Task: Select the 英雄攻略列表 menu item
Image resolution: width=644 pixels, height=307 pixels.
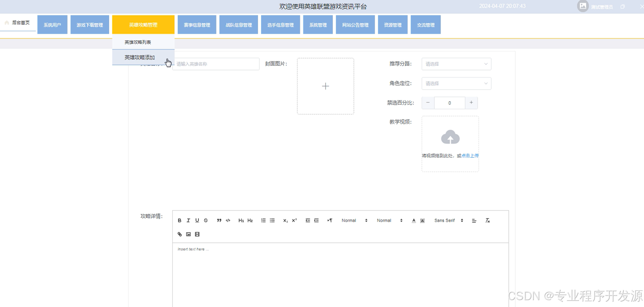Action: pos(143,42)
